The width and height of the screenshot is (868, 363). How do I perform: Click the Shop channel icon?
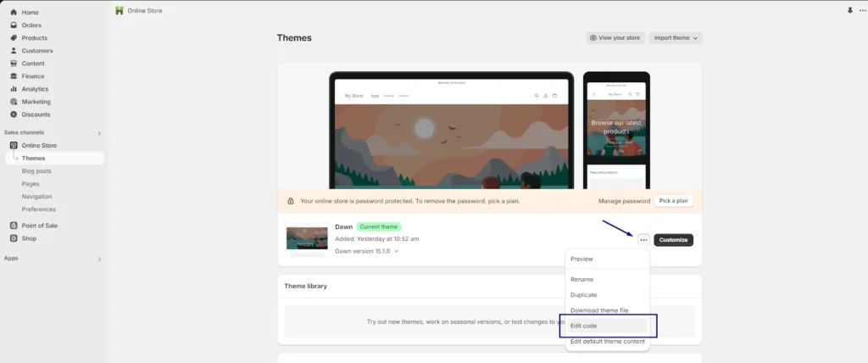14,238
